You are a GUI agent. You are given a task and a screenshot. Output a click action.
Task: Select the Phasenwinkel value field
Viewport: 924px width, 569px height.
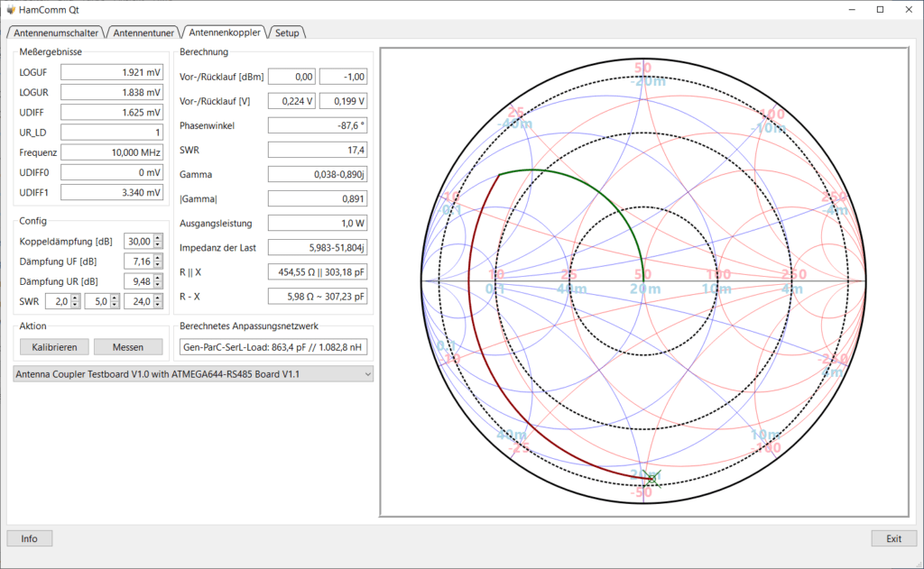(x=318, y=125)
